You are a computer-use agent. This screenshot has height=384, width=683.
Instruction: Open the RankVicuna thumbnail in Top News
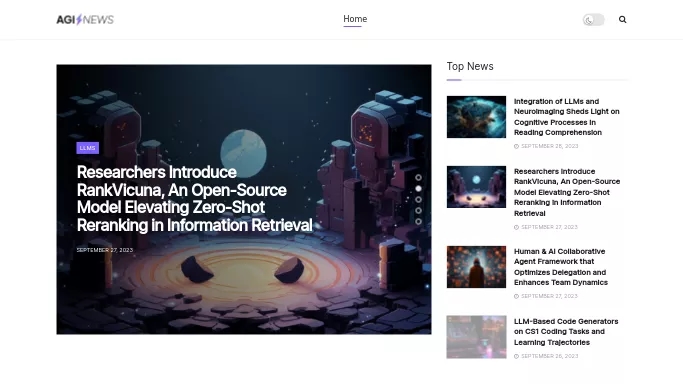pos(476,187)
